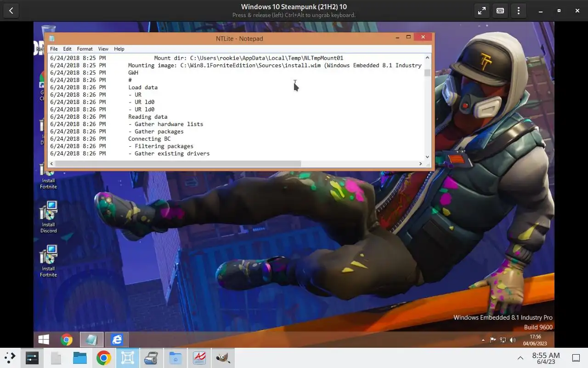Expand the host system tray arrow
The image size is (588, 368).
pos(520,358)
